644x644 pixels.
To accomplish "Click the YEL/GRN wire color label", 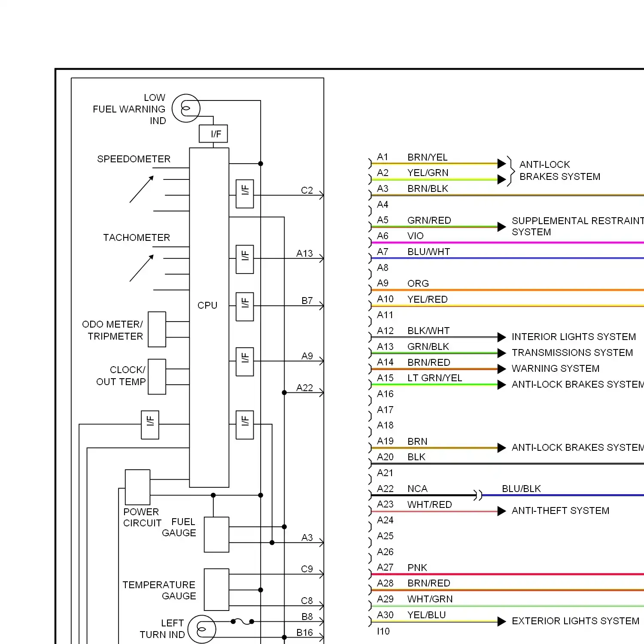I will (x=428, y=173).
